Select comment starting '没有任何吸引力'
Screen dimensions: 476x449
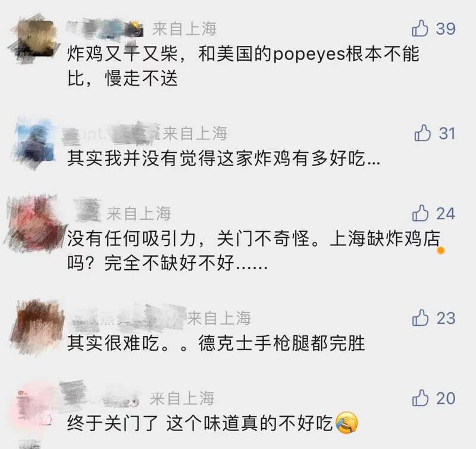(x=253, y=251)
